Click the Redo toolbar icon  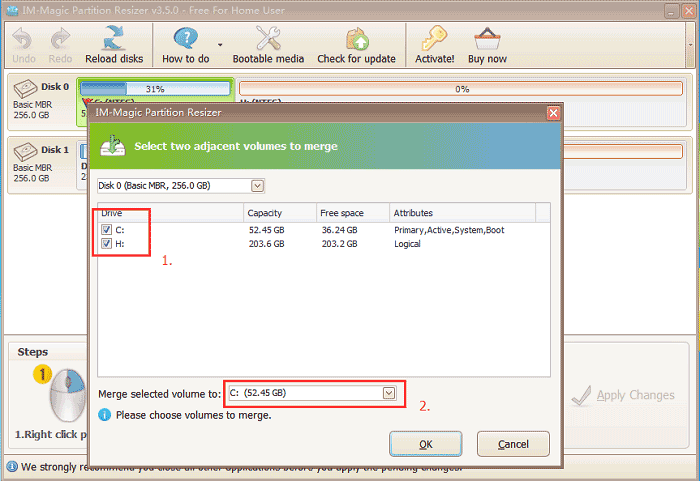click(x=60, y=39)
